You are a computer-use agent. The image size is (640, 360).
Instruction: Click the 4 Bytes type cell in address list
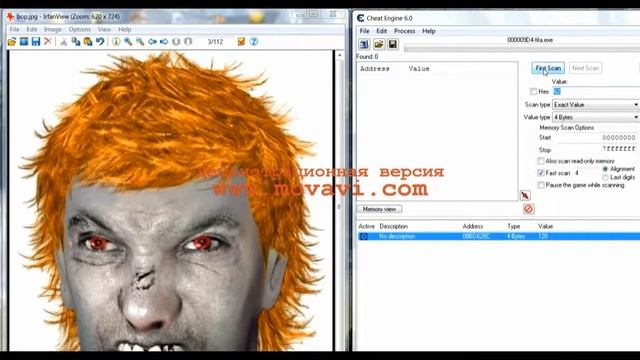click(516, 236)
